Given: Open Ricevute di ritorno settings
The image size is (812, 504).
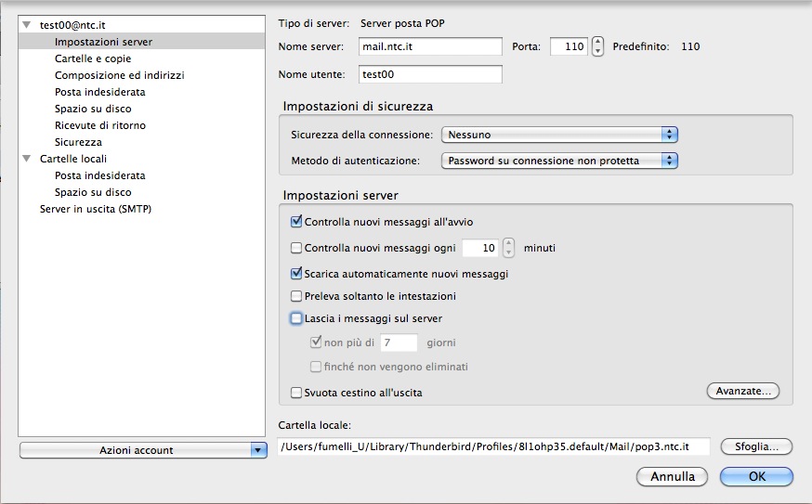Looking at the screenshot, I should pyautogui.click(x=99, y=125).
